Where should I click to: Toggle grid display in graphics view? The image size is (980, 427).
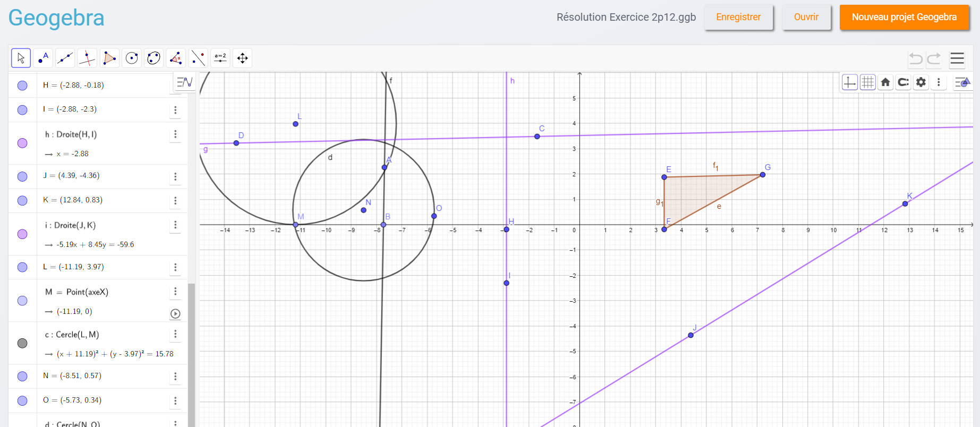(x=867, y=82)
